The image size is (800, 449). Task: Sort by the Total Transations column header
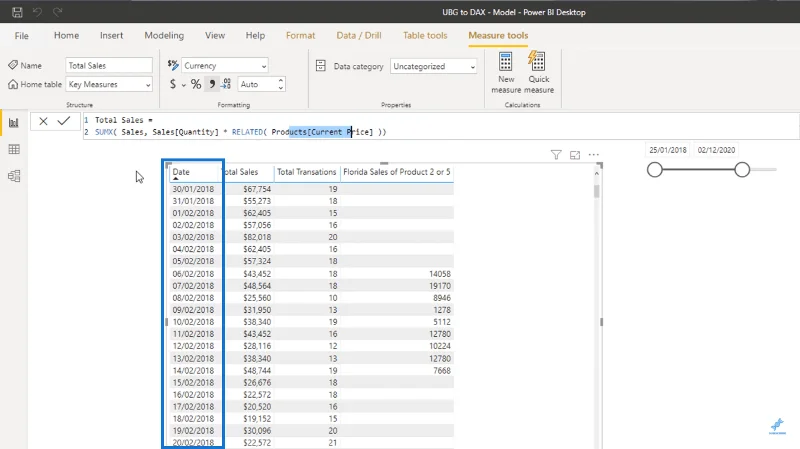pyautogui.click(x=307, y=172)
